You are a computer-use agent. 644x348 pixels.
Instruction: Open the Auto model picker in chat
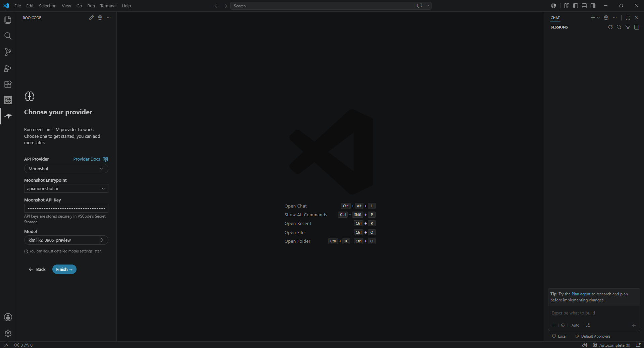(575, 325)
